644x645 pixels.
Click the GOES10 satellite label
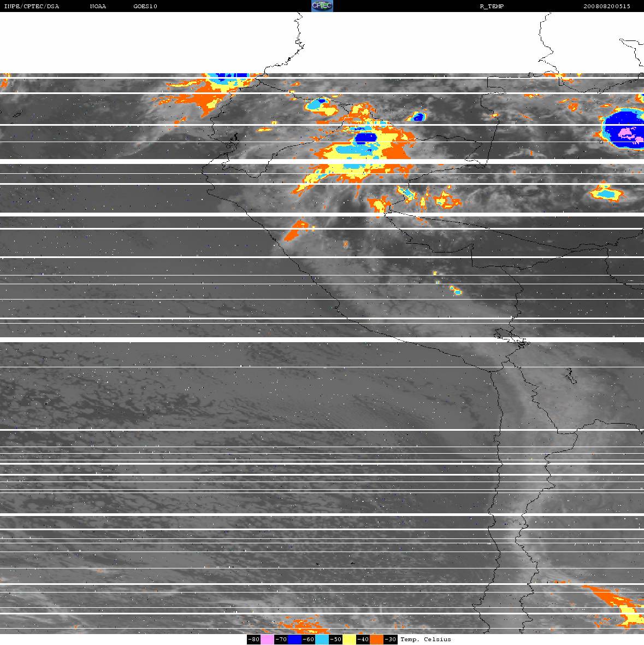pos(145,6)
